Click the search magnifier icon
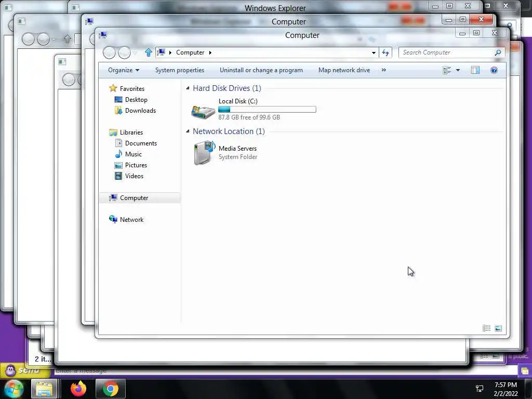The width and height of the screenshot is (532, 399). tap(498, 52)
